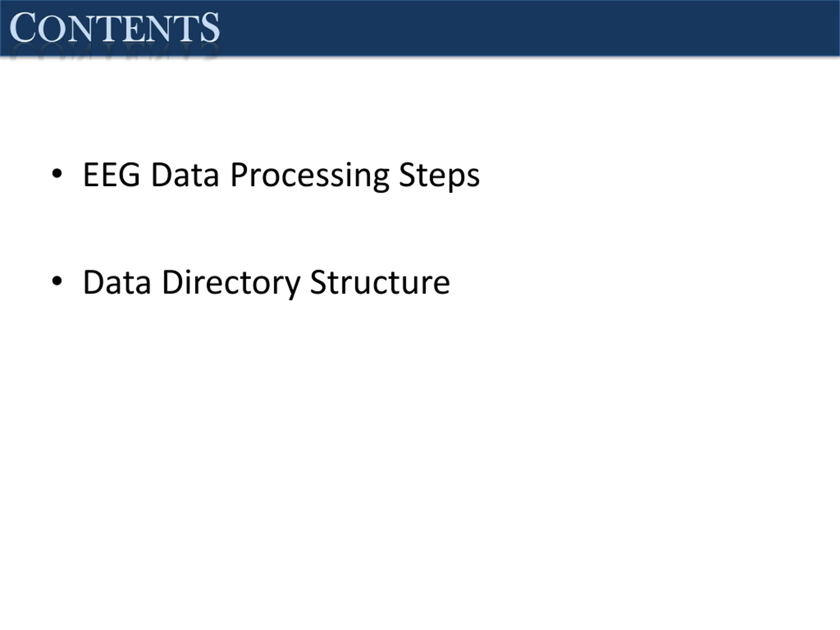Click the word 'Structure' in second bullet
Viewport: 840px width, 630px height.
click(x=380, y=282)
